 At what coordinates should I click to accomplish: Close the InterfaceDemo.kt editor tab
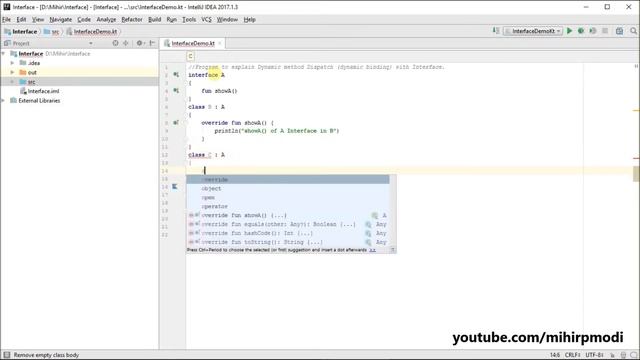(220, 43)
